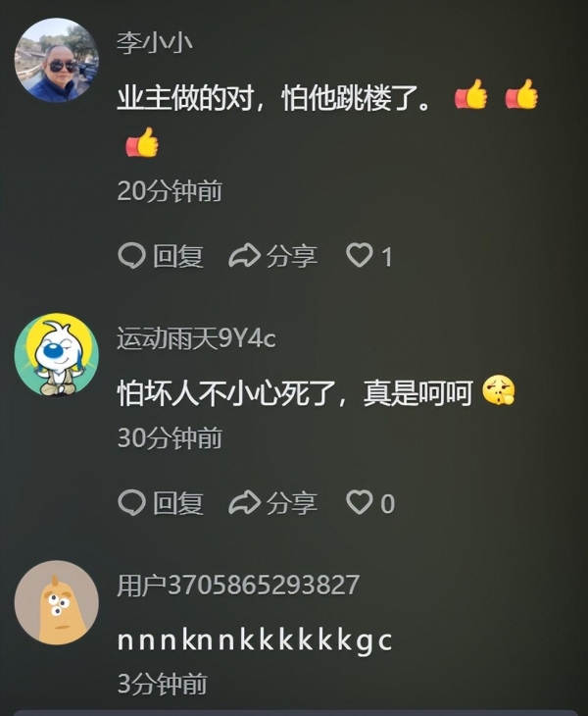Click the reply bubble icon under 李小小's comment
588x716 pixels.
[x=132, y=256]
